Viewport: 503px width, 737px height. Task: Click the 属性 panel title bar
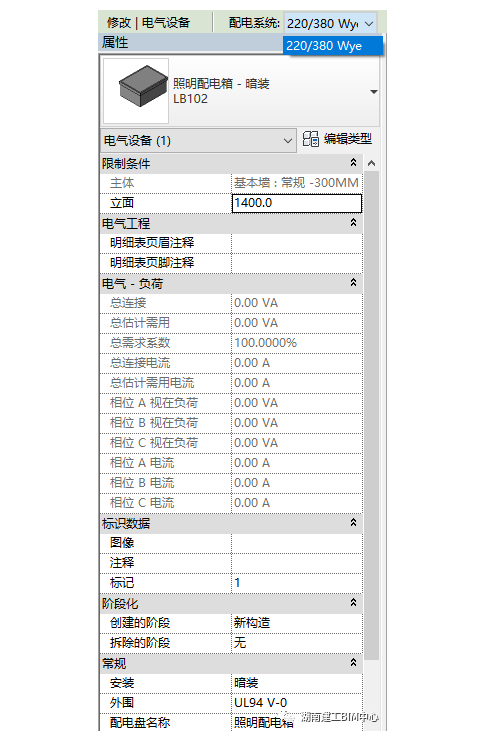tap(190, 43)
